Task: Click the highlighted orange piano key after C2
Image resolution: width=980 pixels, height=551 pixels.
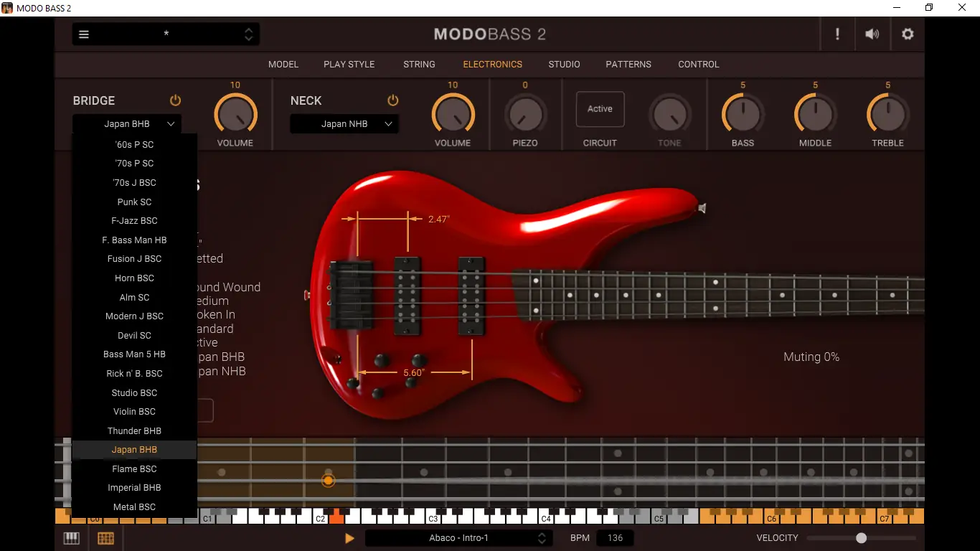Action: (x=336, y=518)
